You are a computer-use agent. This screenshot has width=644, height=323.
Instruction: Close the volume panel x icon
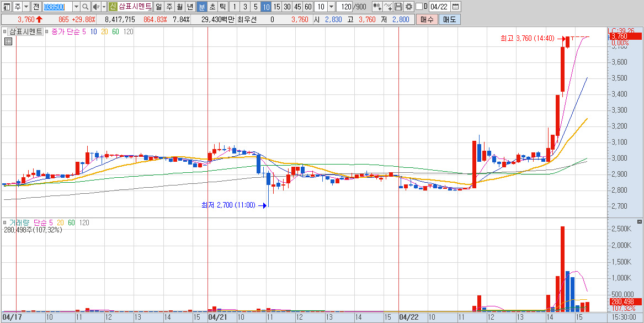click(x=638, y=222)
